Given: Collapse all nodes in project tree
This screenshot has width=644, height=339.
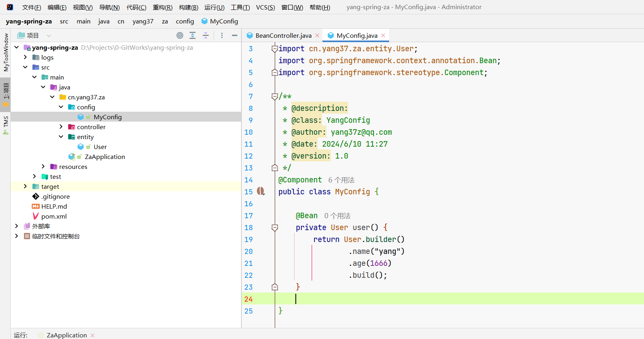Looking at the screenshot, I should pos(206,35).
